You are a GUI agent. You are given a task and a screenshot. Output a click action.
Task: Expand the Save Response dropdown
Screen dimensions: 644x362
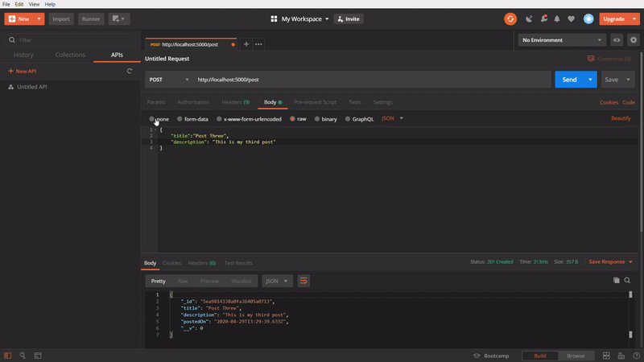630,262
